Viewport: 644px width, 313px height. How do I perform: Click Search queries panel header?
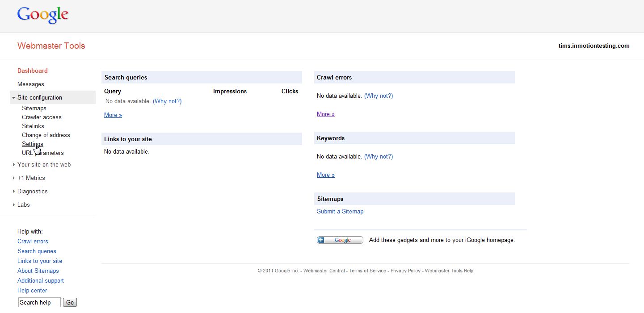point(202,77)
